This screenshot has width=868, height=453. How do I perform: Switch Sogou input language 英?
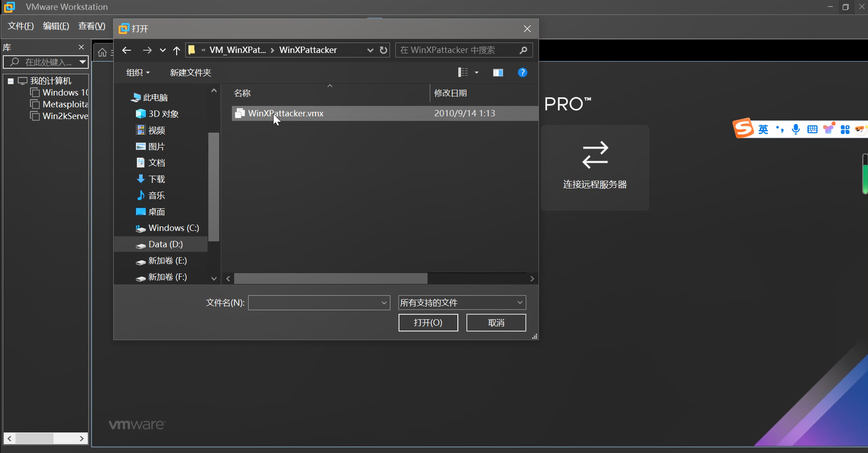tap(763, 129)
